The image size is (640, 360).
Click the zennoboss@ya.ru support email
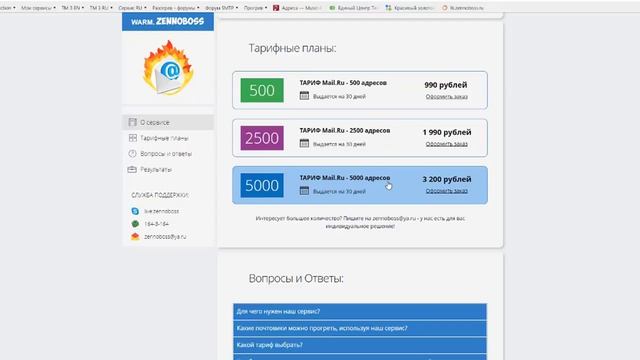click(165, 236)
